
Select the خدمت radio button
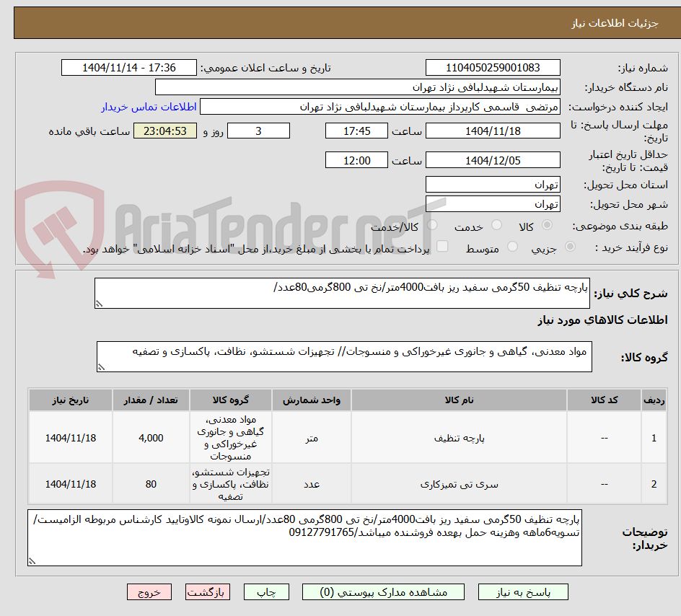[496, 225]
